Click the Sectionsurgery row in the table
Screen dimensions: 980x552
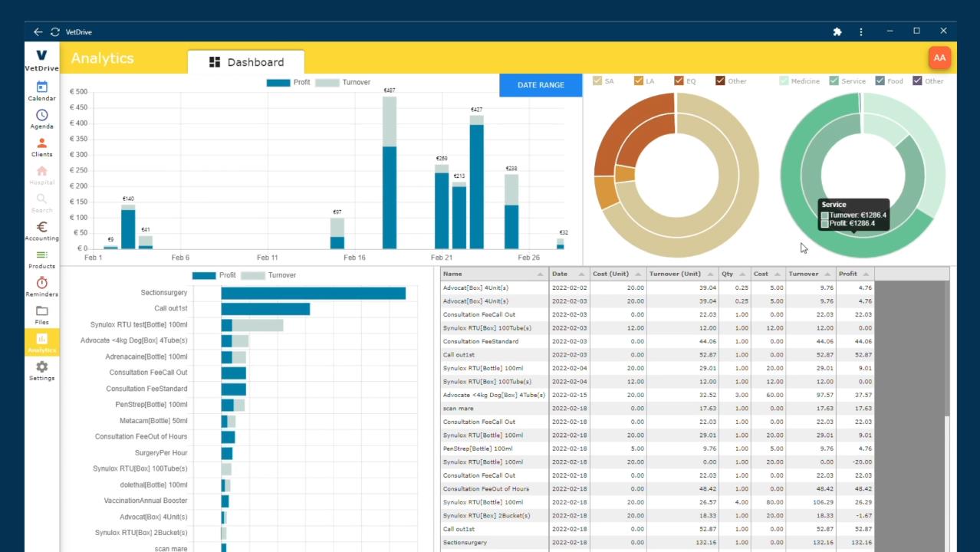[x=495, y=543]
